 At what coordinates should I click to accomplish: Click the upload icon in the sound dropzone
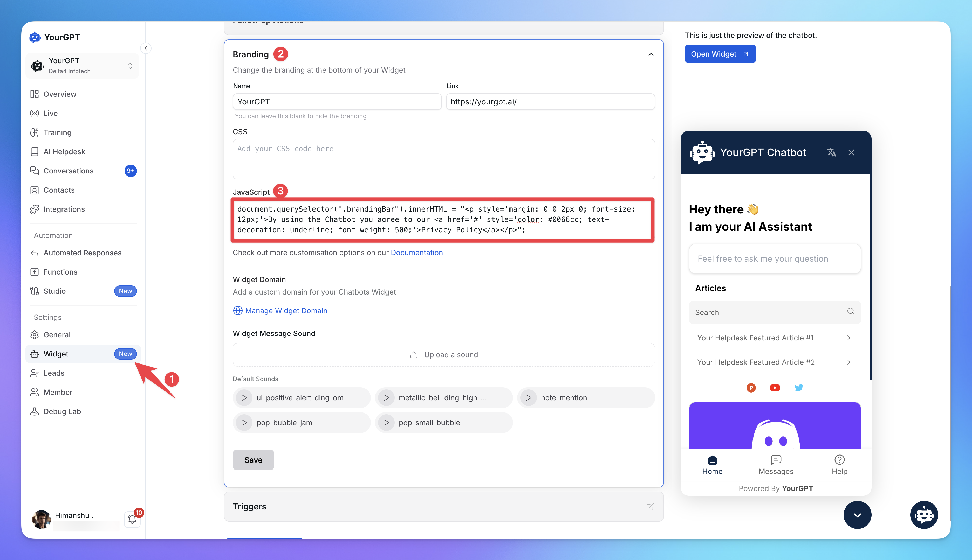pyautogui.click(x=414, y=355)
